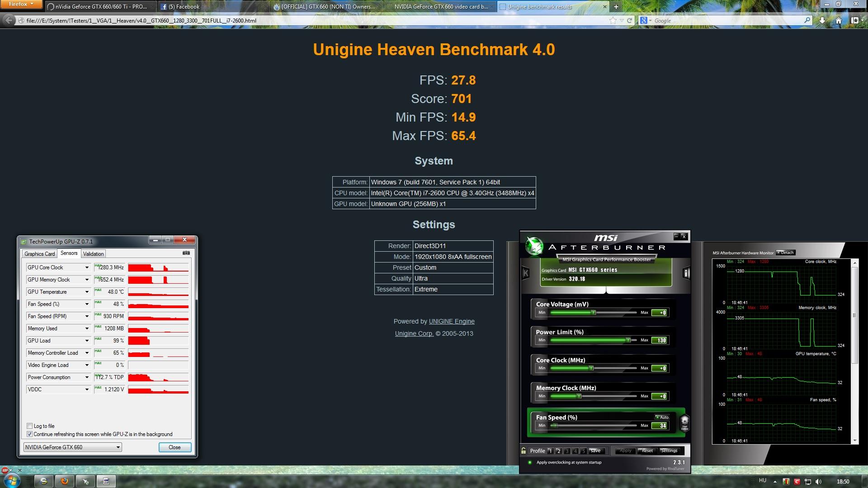
Task: Select Afterburner profile slot 4
Action: pos(576,450)
